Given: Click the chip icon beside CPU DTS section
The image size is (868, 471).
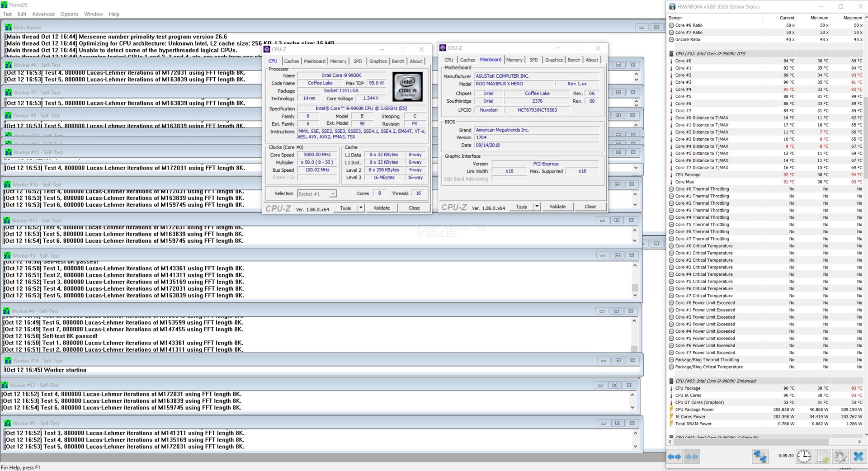Looking at the screenshot, I should 671,54.
